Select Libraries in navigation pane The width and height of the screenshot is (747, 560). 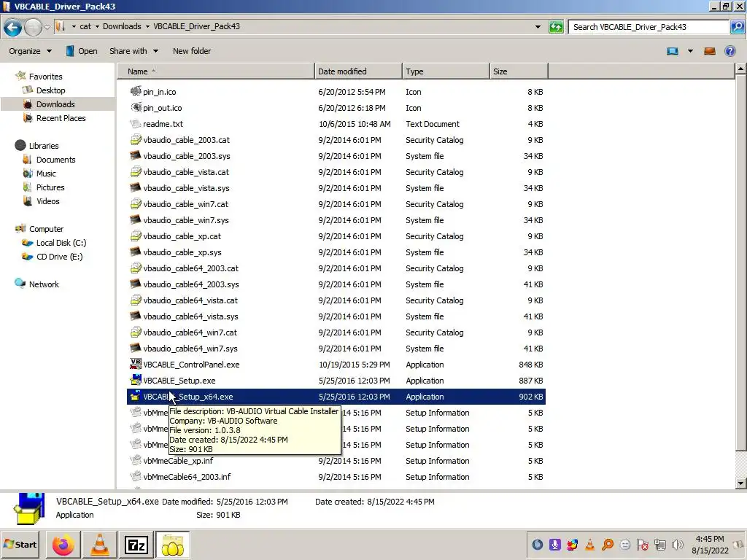click(x=43, y=145)
